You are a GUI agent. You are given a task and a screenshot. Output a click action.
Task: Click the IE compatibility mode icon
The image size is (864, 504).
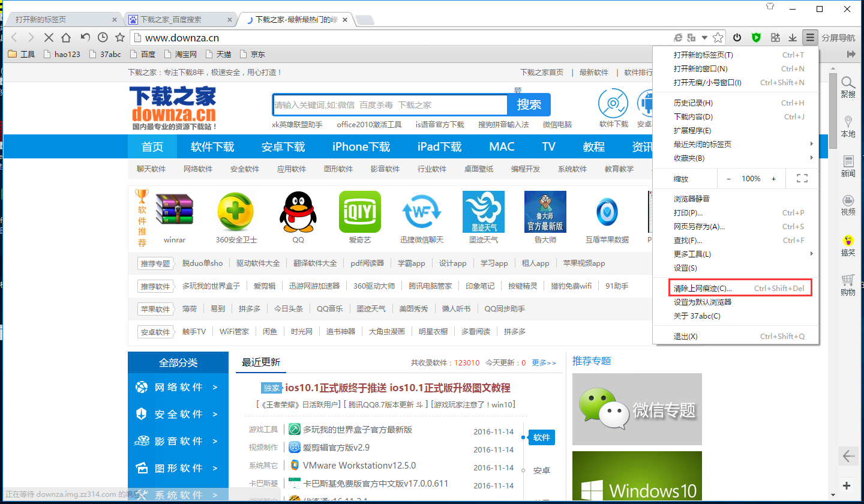pos(678,38)
